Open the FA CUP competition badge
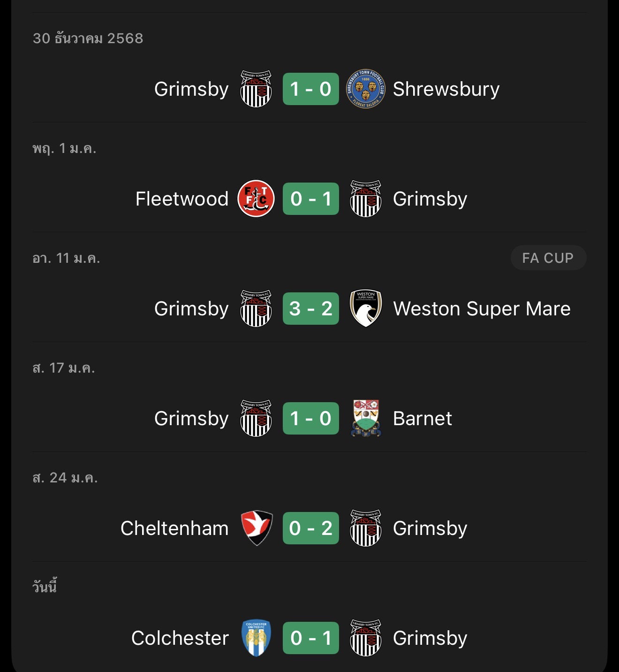This screenshot has width=619, height=672. tap(548, 258)
